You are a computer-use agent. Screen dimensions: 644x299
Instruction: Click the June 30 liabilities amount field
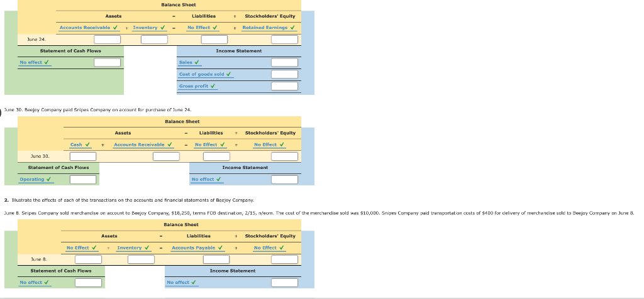(x=216, y=156)
